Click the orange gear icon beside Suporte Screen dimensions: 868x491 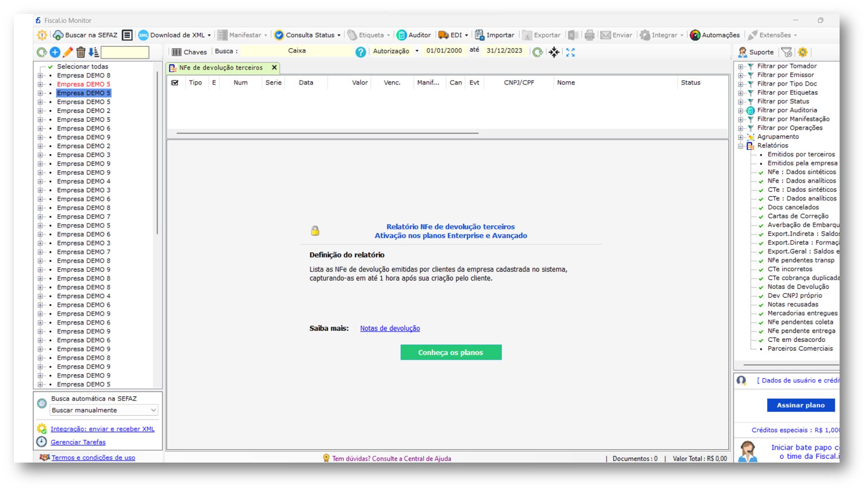[803, 52]
